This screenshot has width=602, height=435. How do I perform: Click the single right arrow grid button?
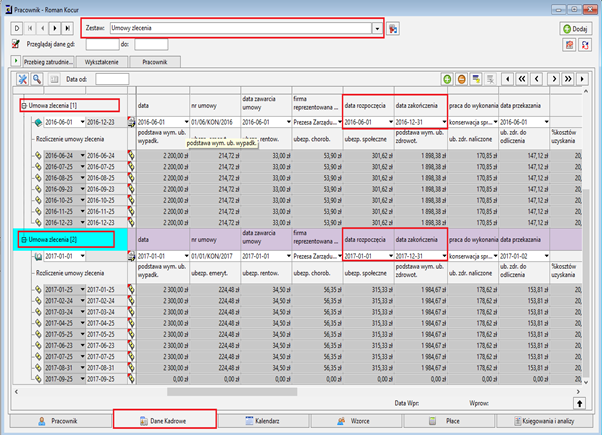(x=554, y=79)
